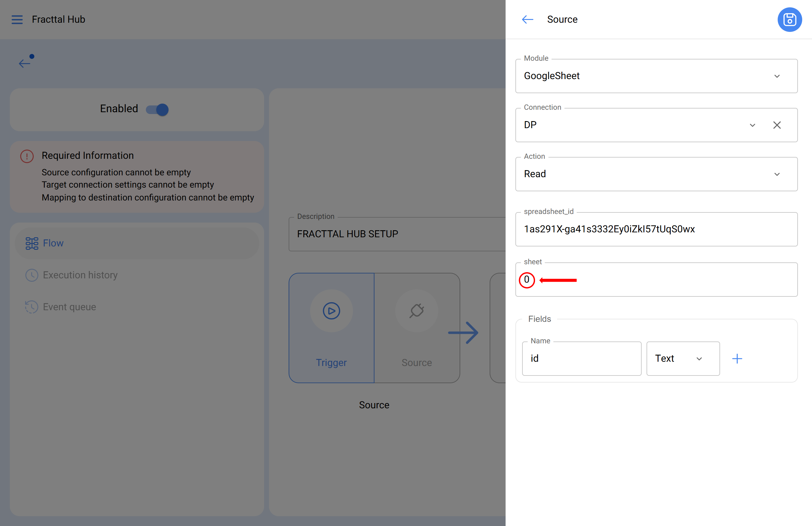Clear the DP connection with X icon
The height and width of the screenshot is (526, 812).
[x=776, y=125]
